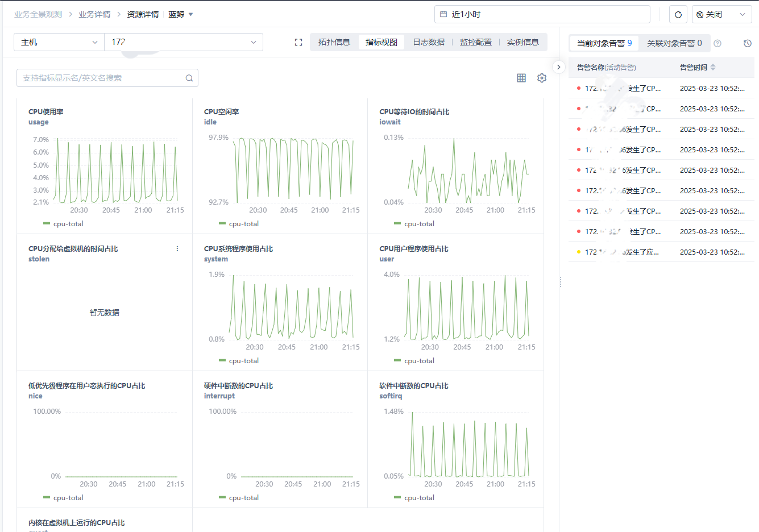Click the 软件中断数的CPU占比 chart title

(x=414, y=386)
